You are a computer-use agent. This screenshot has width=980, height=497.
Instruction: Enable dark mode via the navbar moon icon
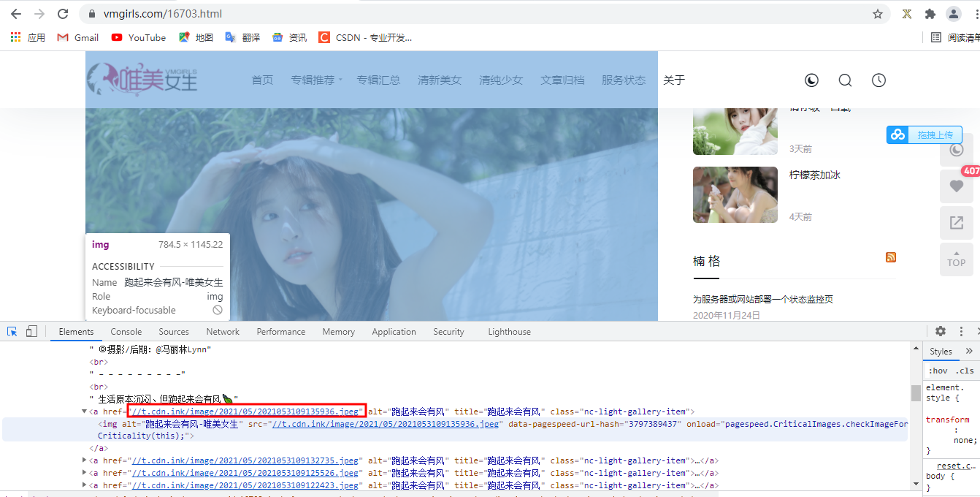[x=811, y=80]
